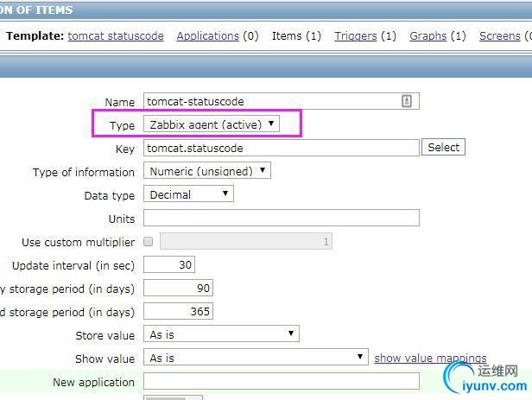
Task: Click the Use custom multiplier label
Action: [78, 242]
